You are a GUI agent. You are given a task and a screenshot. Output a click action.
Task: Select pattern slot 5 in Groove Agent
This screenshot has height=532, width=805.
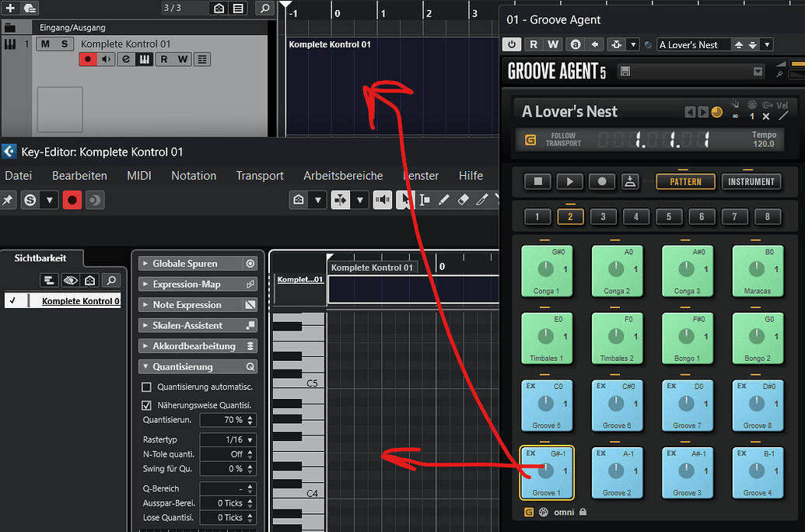coord(669,217)
